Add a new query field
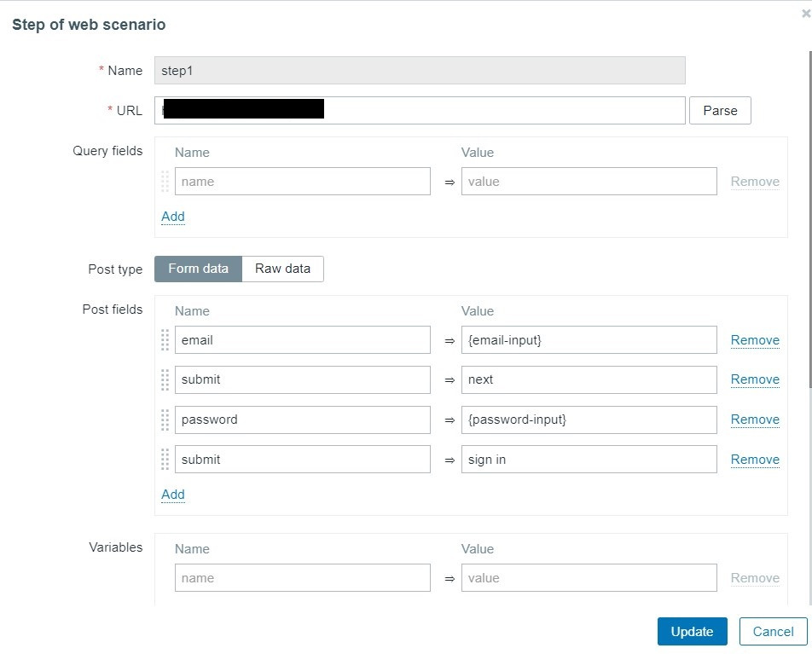The width and height of the screenshot is (812, 654). [x=173, y=217]
